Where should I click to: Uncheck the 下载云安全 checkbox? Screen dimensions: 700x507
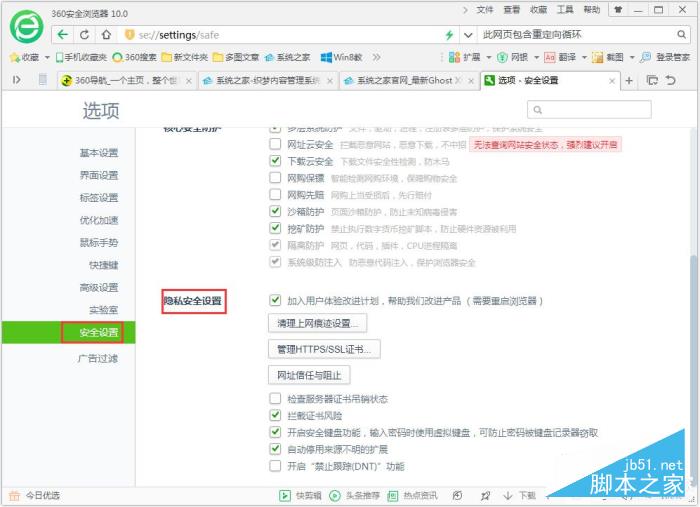(x=275, y=161)
